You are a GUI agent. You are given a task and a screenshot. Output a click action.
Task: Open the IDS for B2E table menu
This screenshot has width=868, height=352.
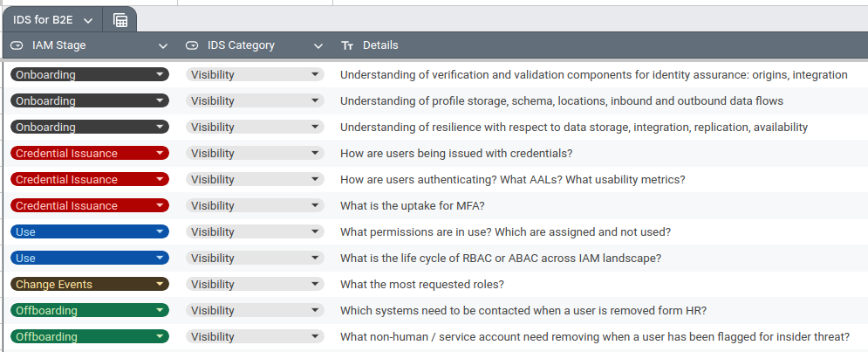point(53,19)
